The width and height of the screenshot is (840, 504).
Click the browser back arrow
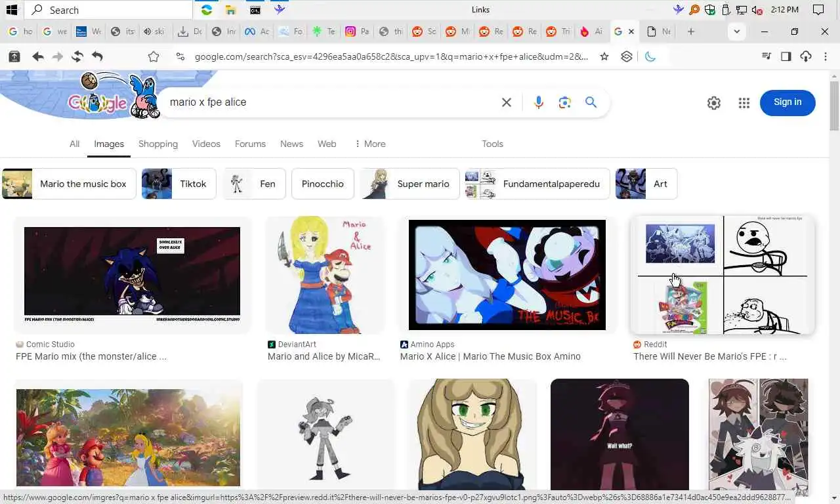point(38,56)
